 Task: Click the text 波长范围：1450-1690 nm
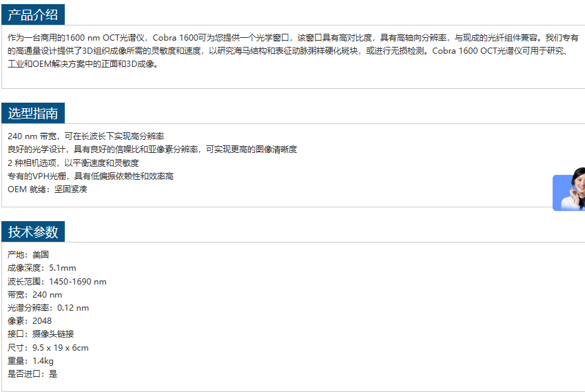click(x=57, y=282)
